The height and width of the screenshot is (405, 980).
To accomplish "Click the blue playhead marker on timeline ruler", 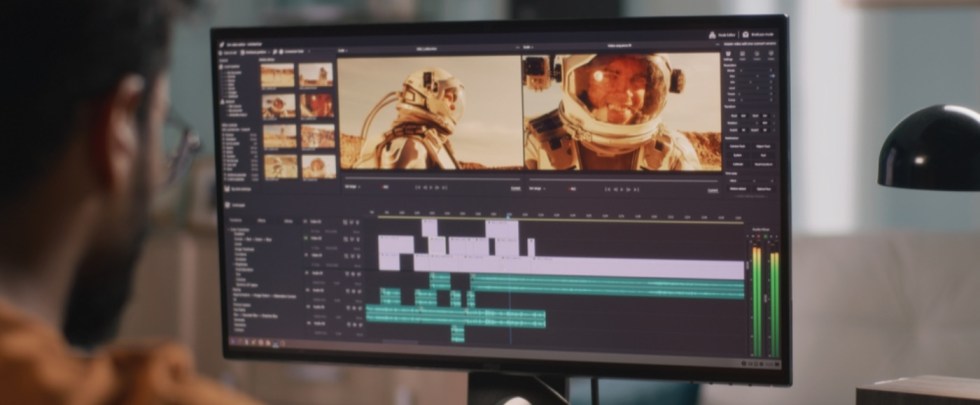I will tap(509, 216).
